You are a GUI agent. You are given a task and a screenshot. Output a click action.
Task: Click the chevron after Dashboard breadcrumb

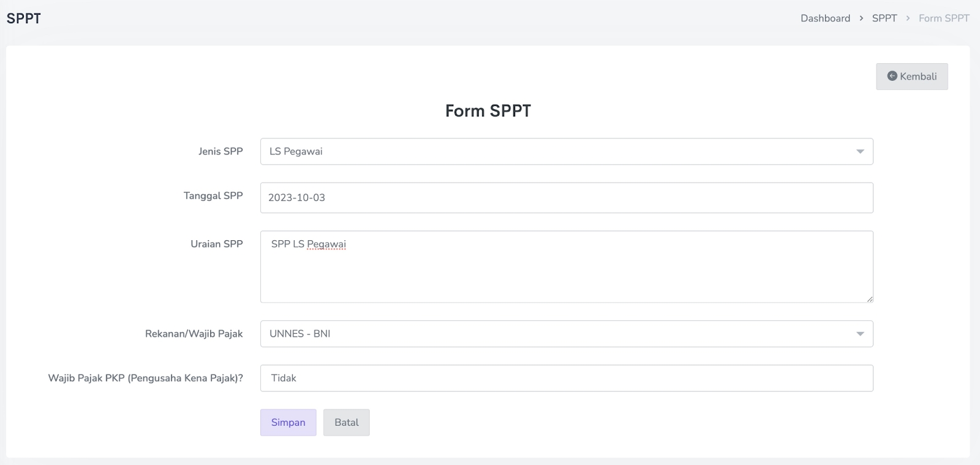pyautogui.click(x=861, y=18)
